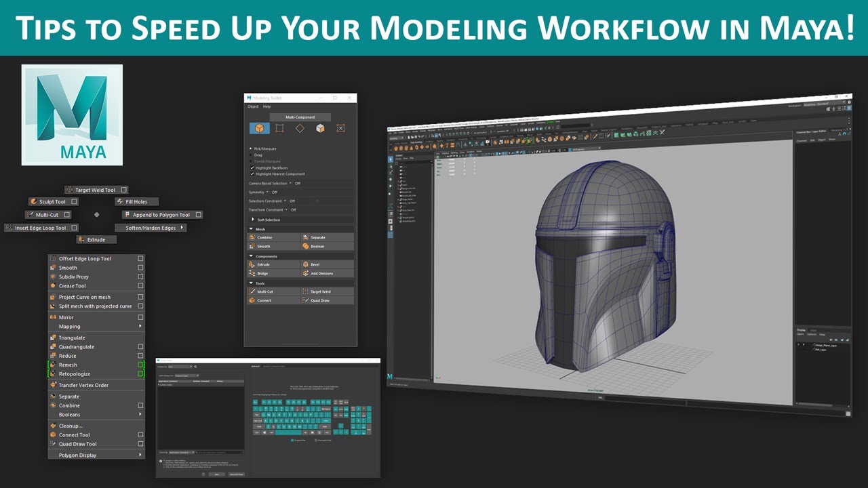Image resolution: width=868 pixels, height=488 pixels.
Task: Select Vertex selection mode icon in Modeling Toolkit
Action: coord(279,128)
